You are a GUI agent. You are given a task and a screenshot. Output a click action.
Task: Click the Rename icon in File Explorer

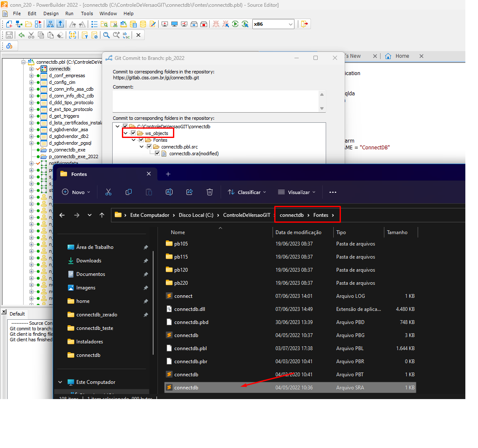tap(169, 192)
